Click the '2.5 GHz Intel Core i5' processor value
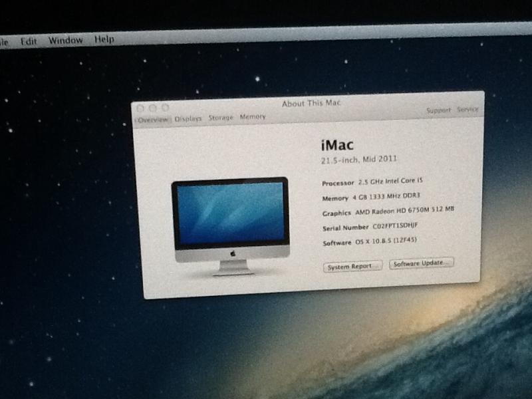 [390, 181]
